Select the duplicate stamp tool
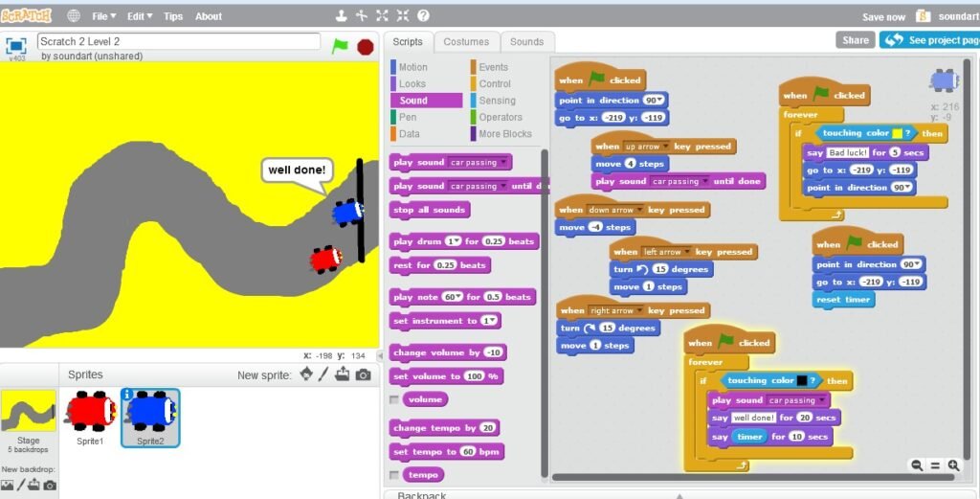This screenshot has width=980, height=499. click(340, 16)
